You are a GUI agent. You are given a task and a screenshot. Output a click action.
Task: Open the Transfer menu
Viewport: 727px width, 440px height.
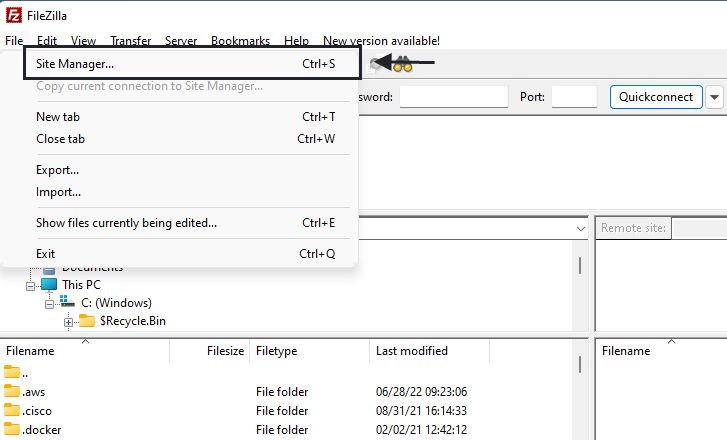click(x=131, y=41)
